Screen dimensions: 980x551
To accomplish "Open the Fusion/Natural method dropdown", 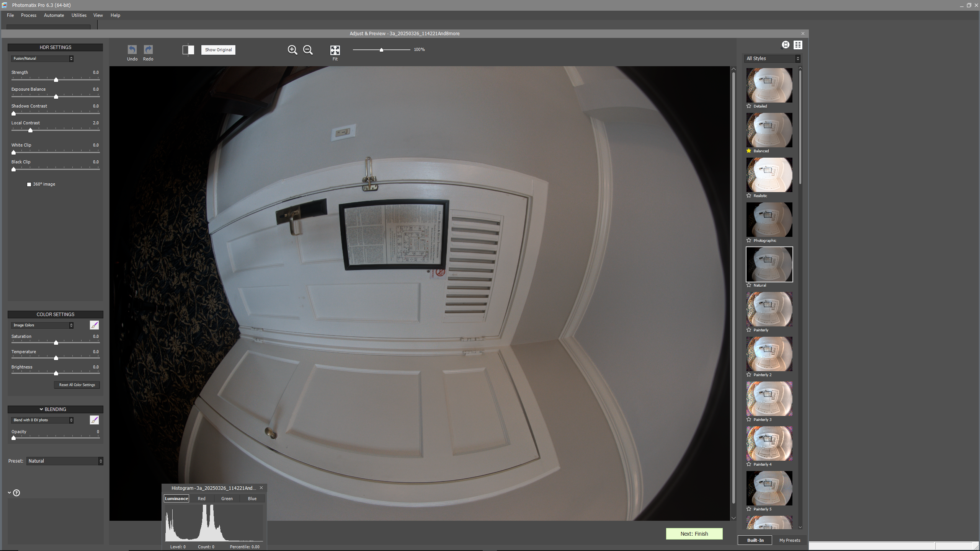I will point(42,59).
